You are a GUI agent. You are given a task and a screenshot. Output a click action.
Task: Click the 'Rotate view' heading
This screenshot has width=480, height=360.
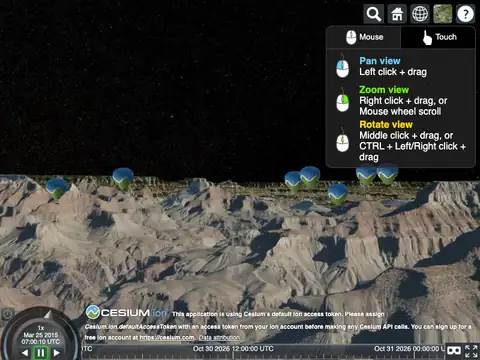point(386,124)
